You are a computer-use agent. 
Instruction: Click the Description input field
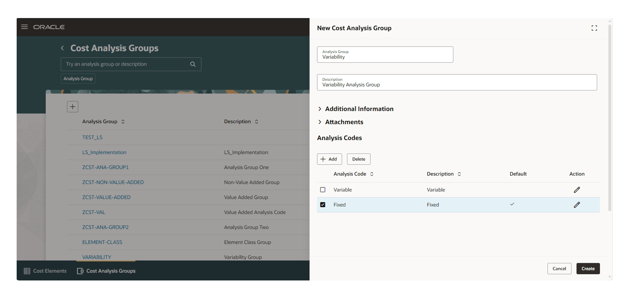coord(457,82)
